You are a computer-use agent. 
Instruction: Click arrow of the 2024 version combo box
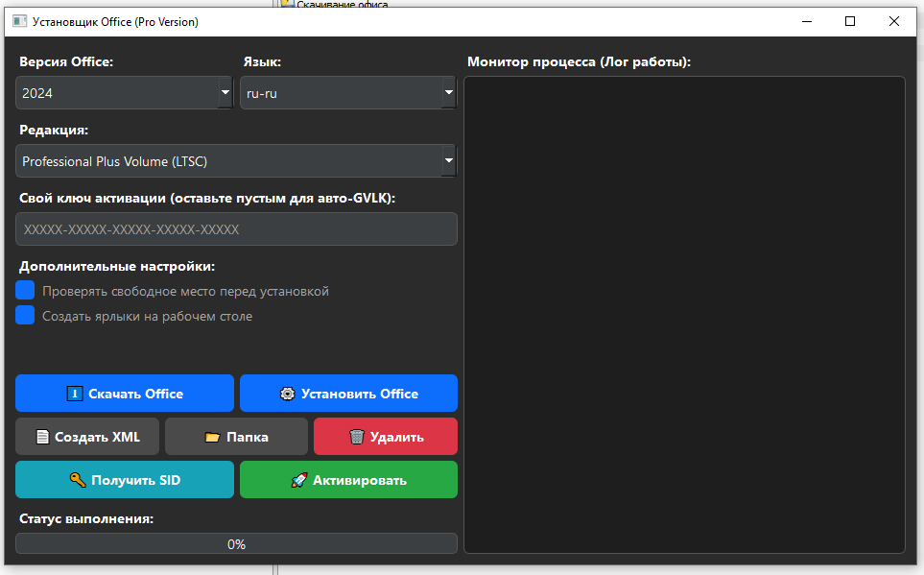pos(225,92)
